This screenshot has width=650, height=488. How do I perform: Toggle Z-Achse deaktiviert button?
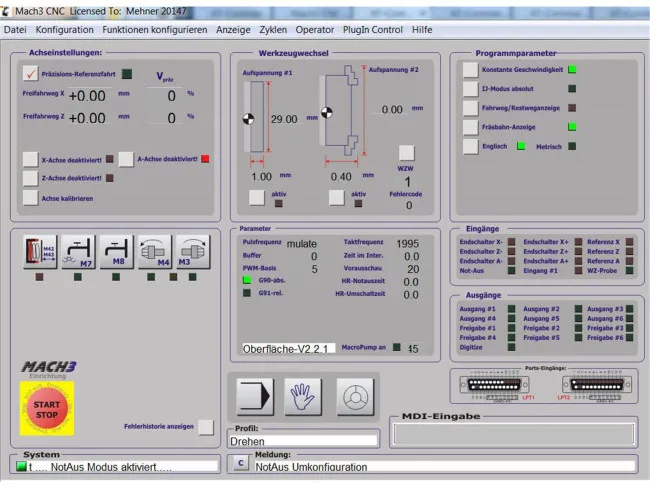point(30,178)
